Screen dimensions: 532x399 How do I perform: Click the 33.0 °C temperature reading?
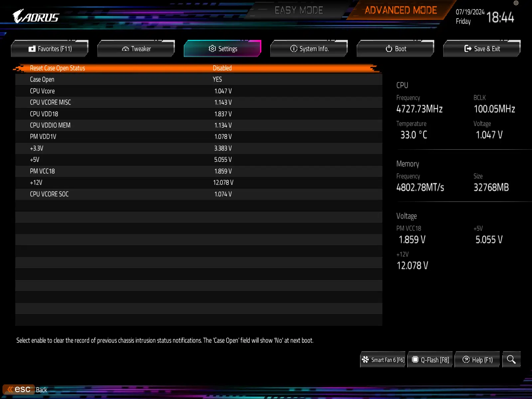414,135
